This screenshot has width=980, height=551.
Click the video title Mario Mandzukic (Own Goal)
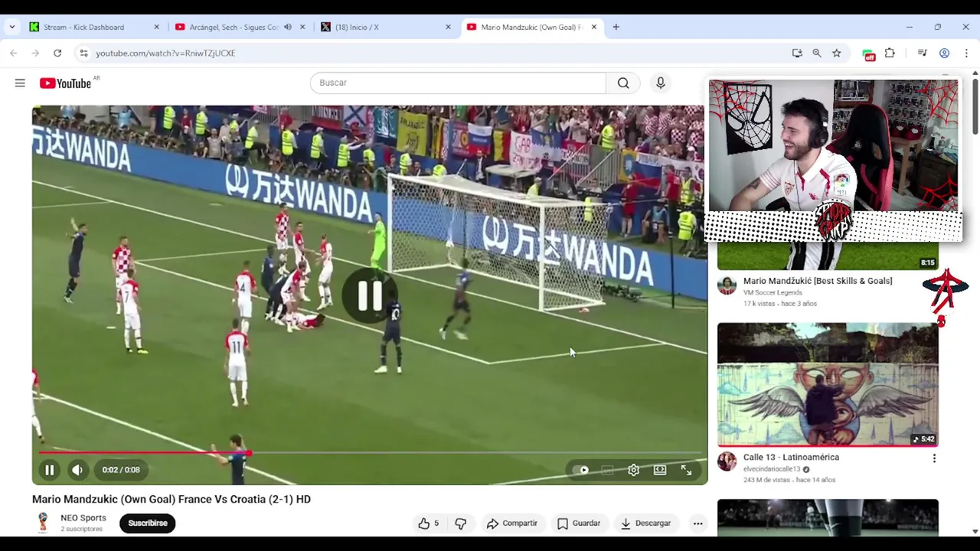[x=171, y=499]
